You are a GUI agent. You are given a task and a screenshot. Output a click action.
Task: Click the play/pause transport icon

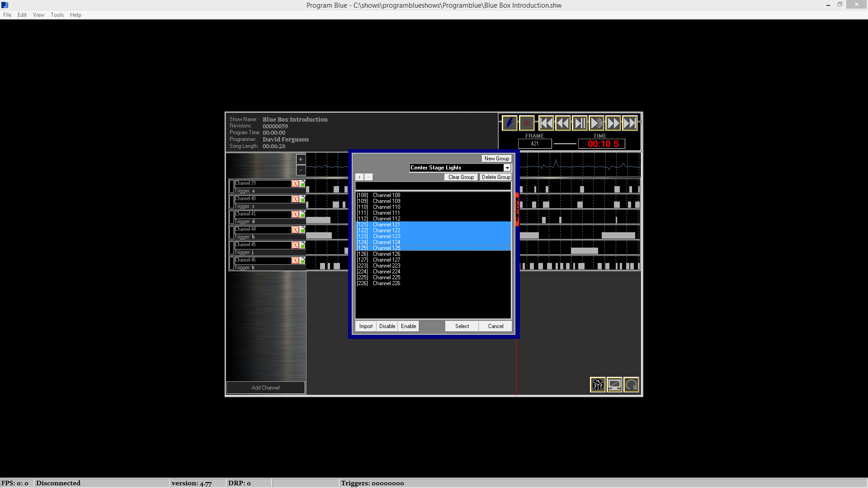click(x=580, y=123)
